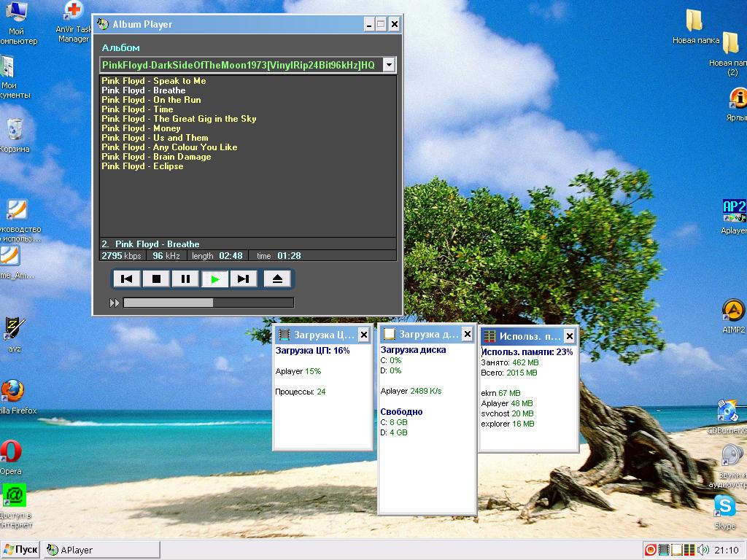Open the avz desktop icon
Viewport: 747px width, 560px height.
pos(15,329)
